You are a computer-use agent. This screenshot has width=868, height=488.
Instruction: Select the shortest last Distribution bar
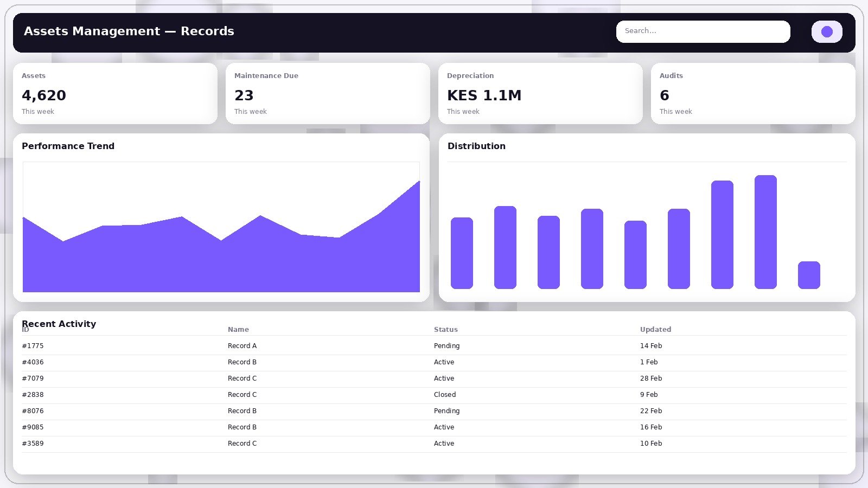tap(809, 275)
